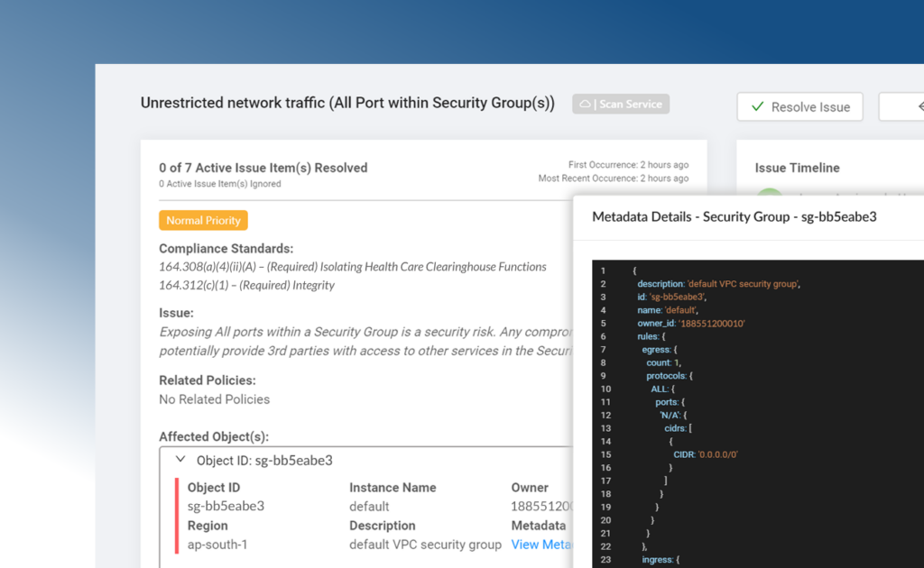Click the green checkmark icon on Resolve Issue
The width and height of the screenshot is (924, 568).
point(757,107)
